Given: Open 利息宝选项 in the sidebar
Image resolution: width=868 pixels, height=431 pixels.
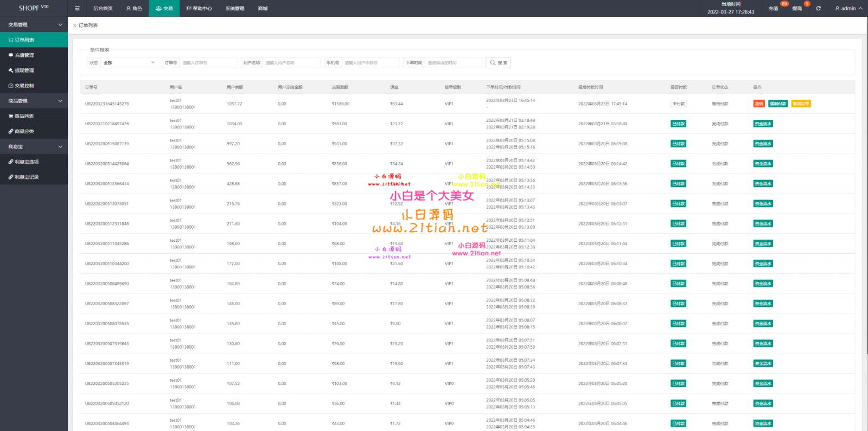Looking at the screenshot, I should tap(34, 162).
